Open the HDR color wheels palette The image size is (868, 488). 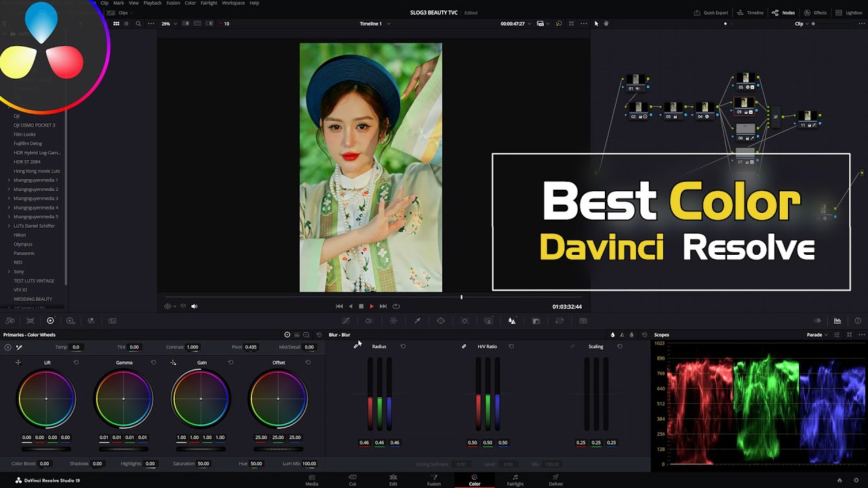tap(71, 321)
